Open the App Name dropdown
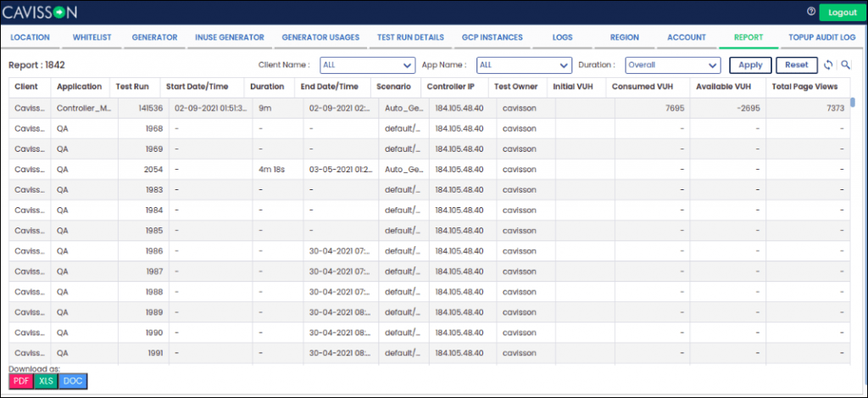This screenshot has width=868, height=398. click(524, 64)
